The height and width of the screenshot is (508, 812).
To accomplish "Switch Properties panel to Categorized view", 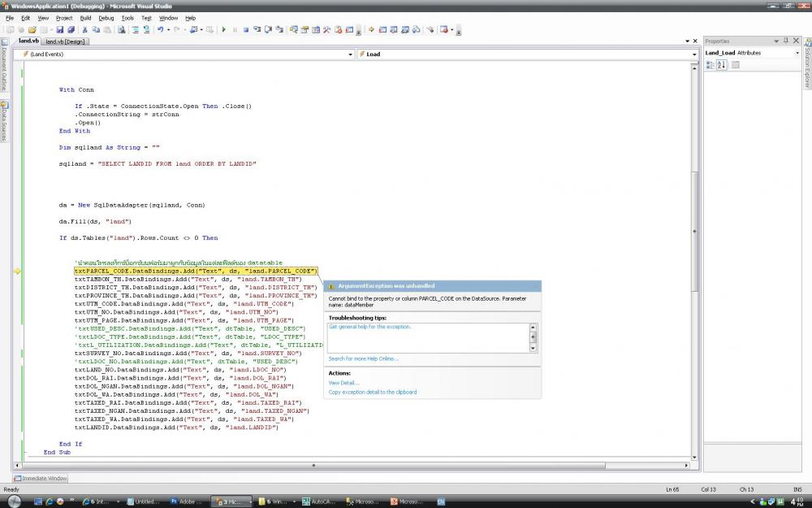I will click(710, 65).
